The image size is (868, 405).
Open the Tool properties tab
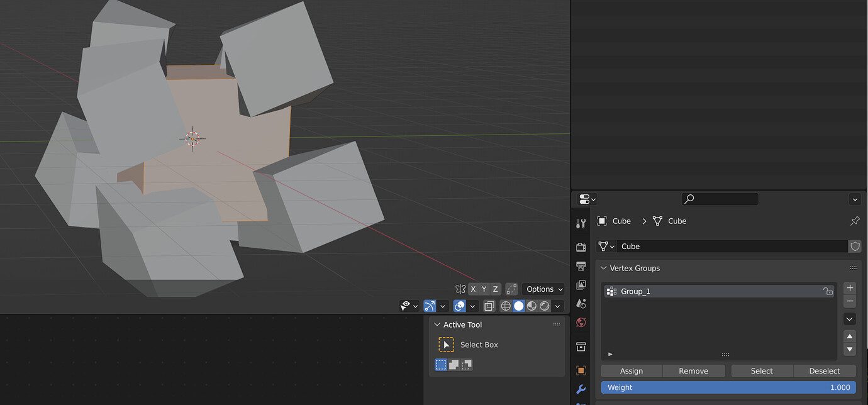tap(581, 223)
